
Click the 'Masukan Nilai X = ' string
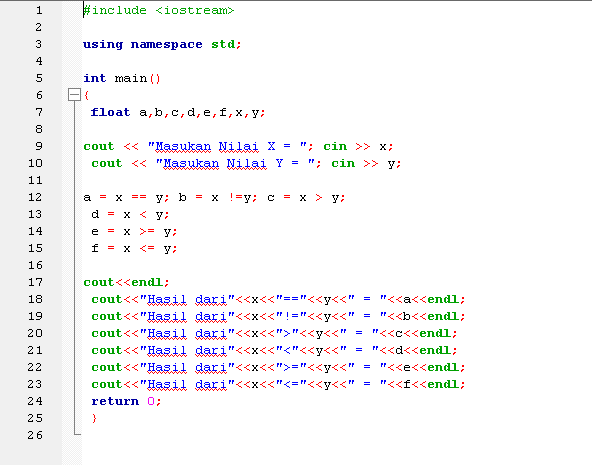[x=227, y=146]
